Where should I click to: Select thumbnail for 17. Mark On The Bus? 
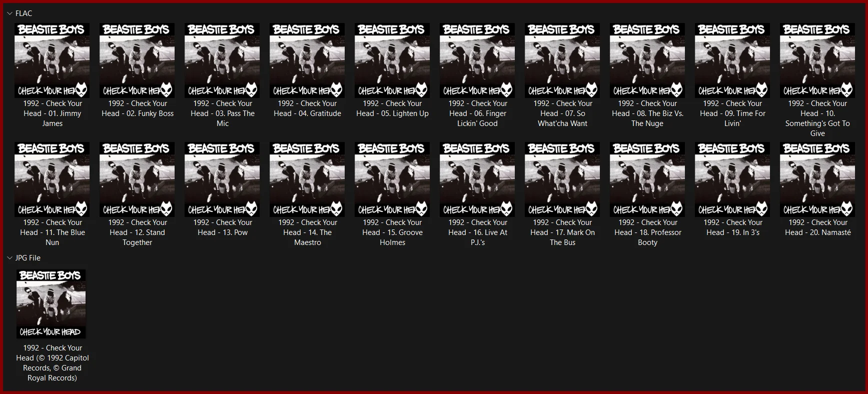(562, 179)
